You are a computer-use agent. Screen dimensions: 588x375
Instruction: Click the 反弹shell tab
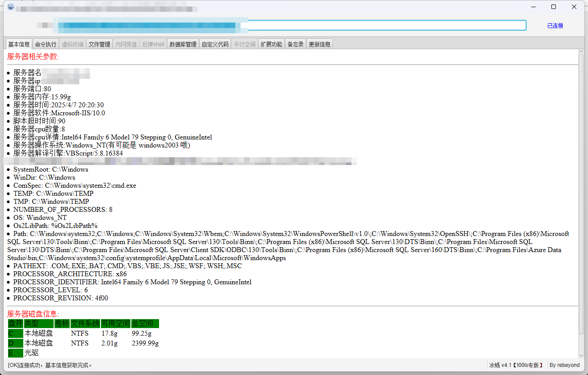(x=153, y=44)
